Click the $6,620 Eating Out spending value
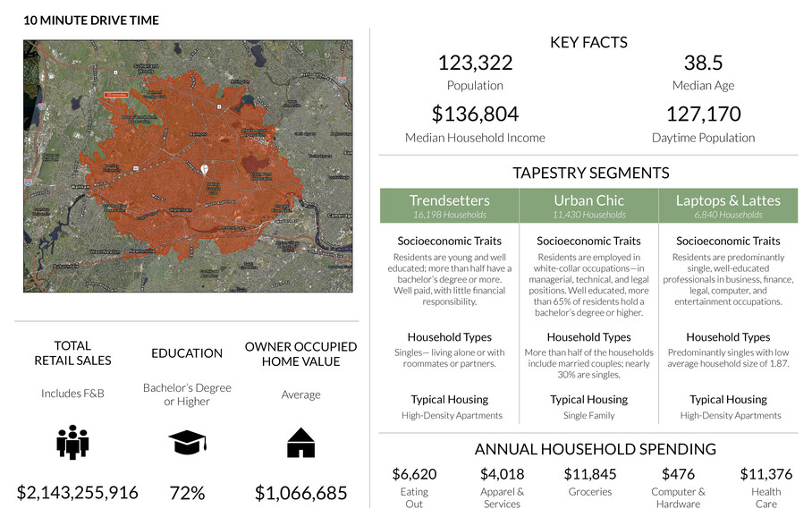 414,473
